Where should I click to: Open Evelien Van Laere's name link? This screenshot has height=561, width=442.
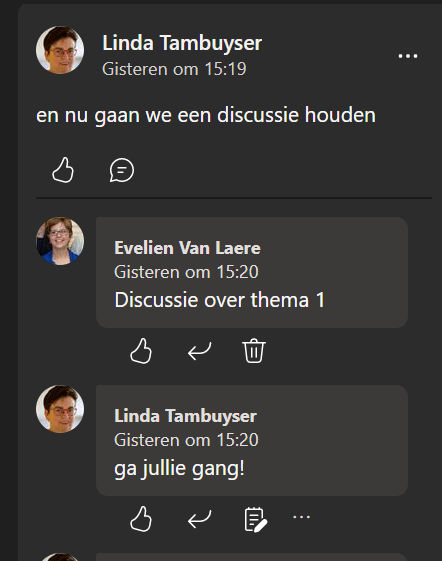[x=187, y=248]
